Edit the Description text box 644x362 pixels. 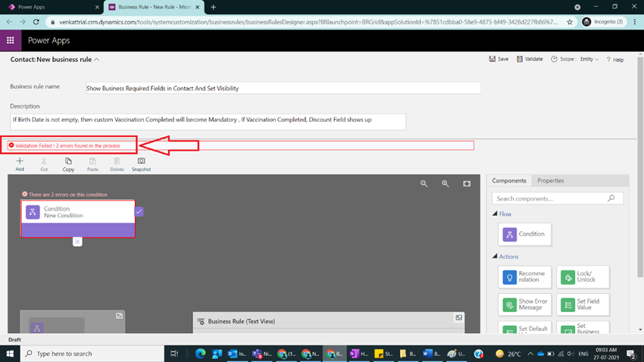pyautogui.click(x=208, y=122)
